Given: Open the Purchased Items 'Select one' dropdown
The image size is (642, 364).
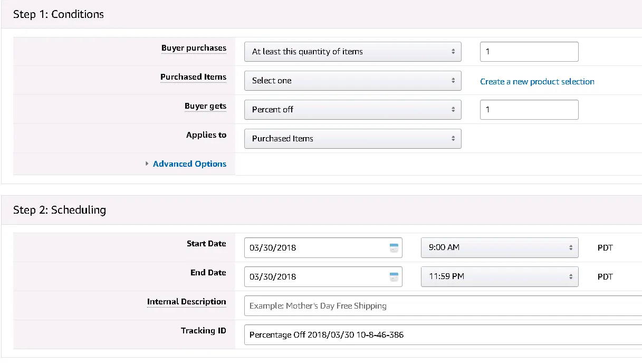Looking at the screenshot, I should [353, 81].
